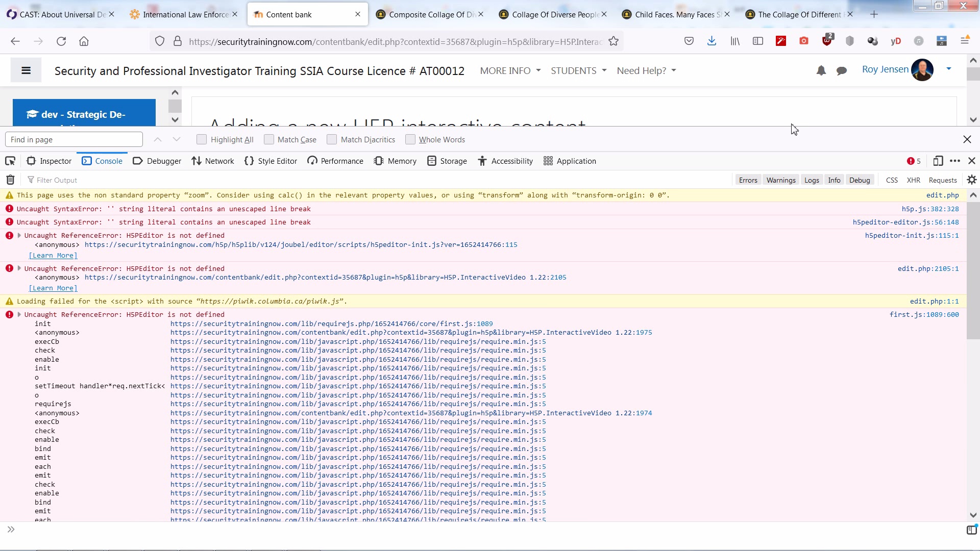
Task: Reload the current page
Action: (x=61, y=41)
